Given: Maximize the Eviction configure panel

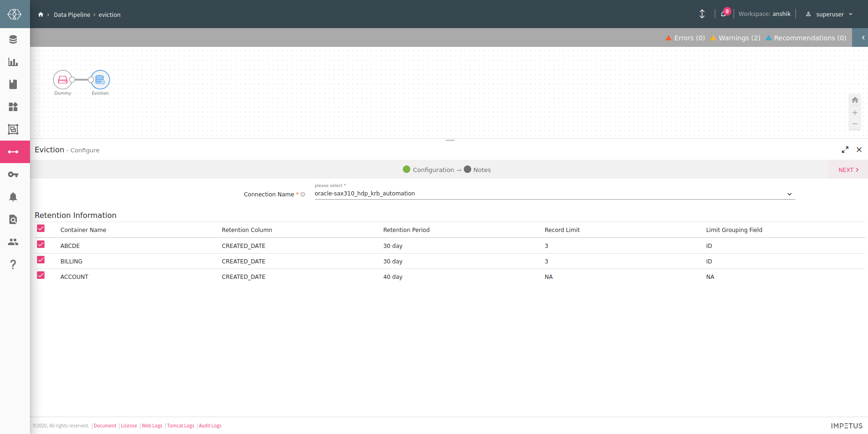Looking at the screenshot, I should (845, 150).
